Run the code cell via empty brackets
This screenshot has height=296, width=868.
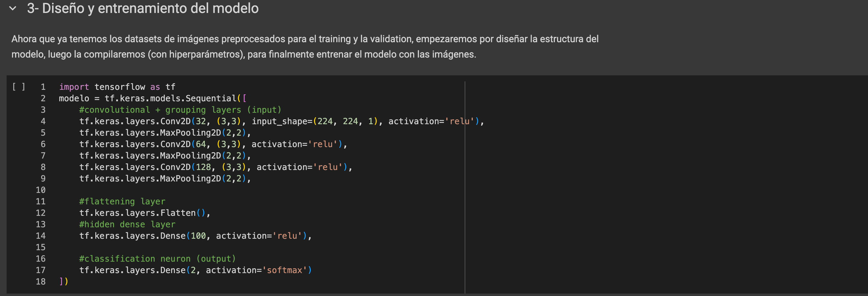[x=19, y=87]
